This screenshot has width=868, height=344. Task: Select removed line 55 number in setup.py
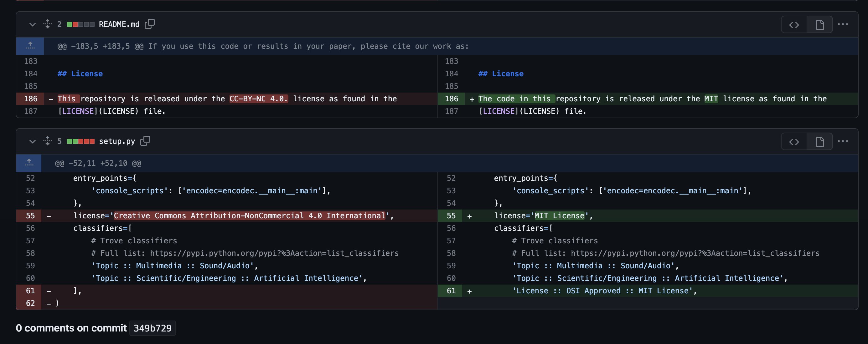(x=30, y=216)
